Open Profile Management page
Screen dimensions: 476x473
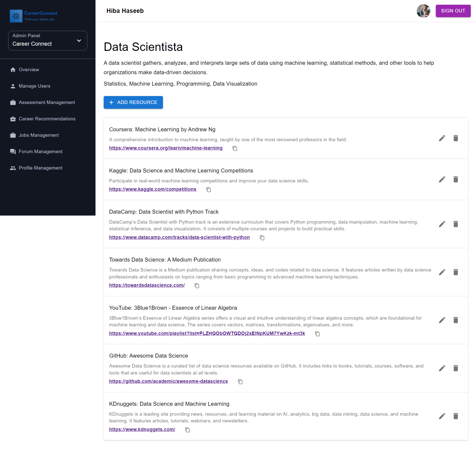point(48,168)
